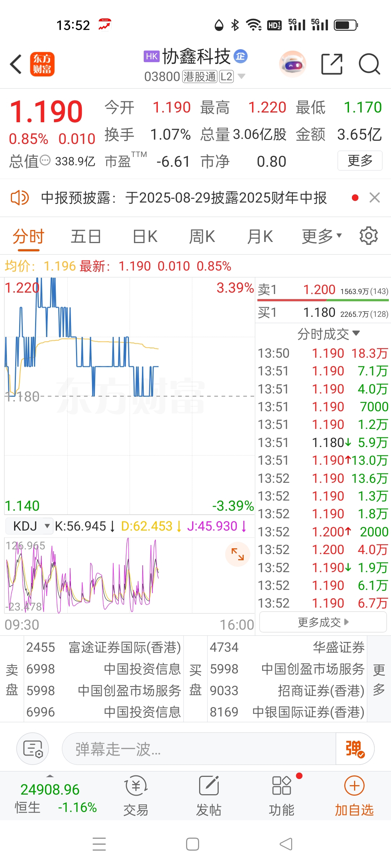Expand stock switcher triangle beside L2
This screenshot has width=391, height=868.
(x=241, y=76)
